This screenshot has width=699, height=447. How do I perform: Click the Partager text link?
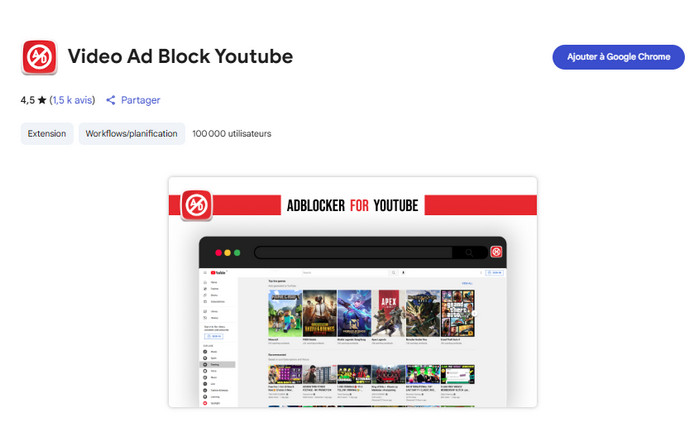[140, 101]
